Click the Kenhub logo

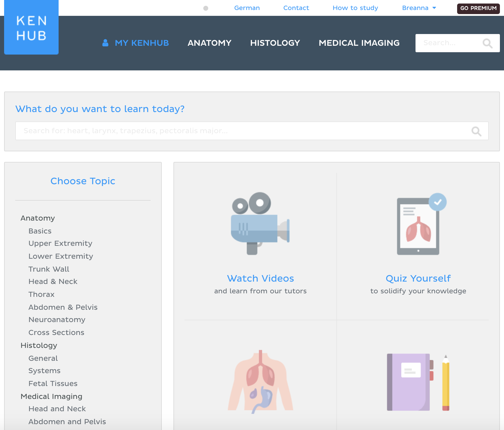click(x=31, y=27)
